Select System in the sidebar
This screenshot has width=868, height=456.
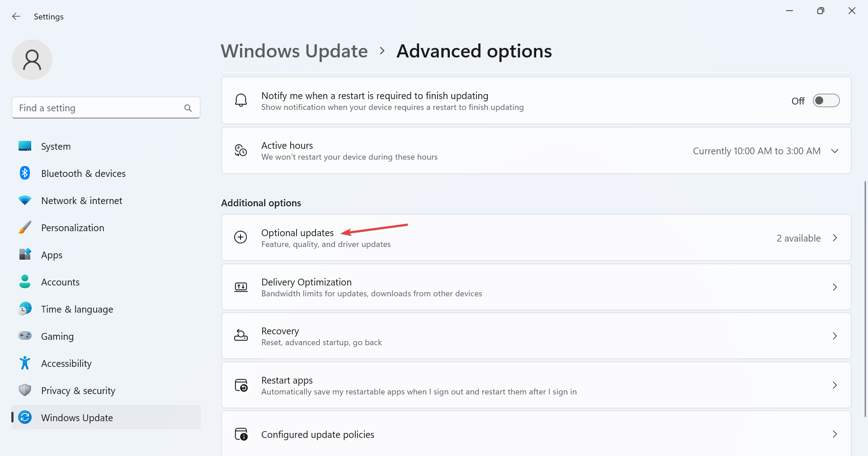pyautogui.click(x=106, y=146)
